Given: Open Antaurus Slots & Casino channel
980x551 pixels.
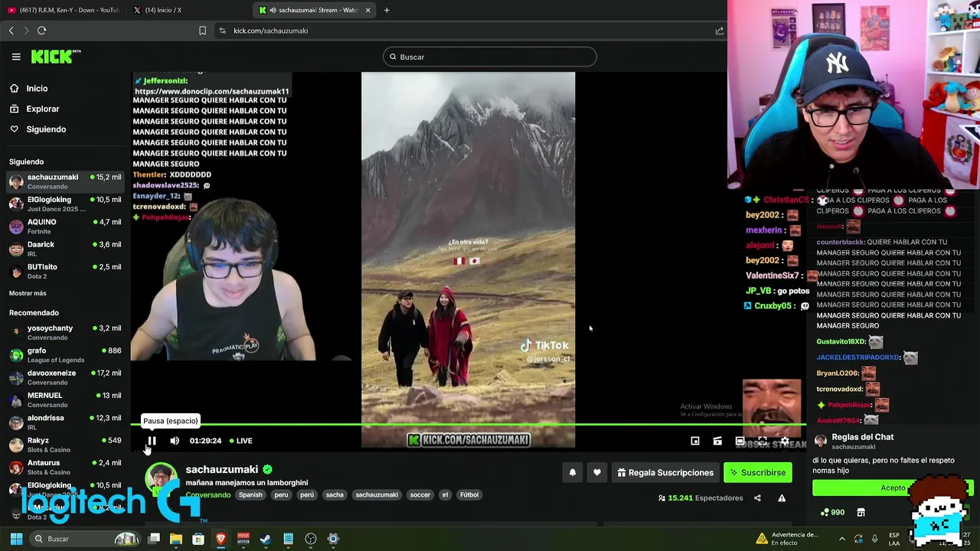Looking at the screenshot, I should (65, 467).
